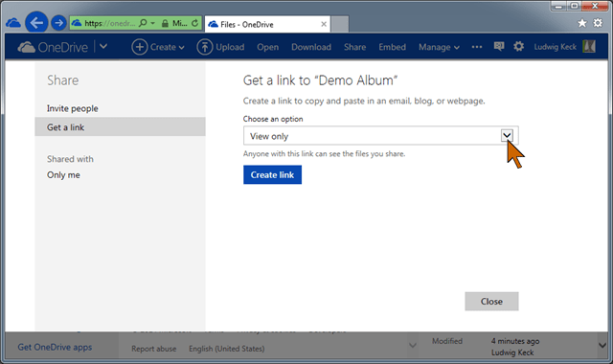Click Download in the OneDrive toolbar
Screen dimensions: 613x364
(311, 47)
